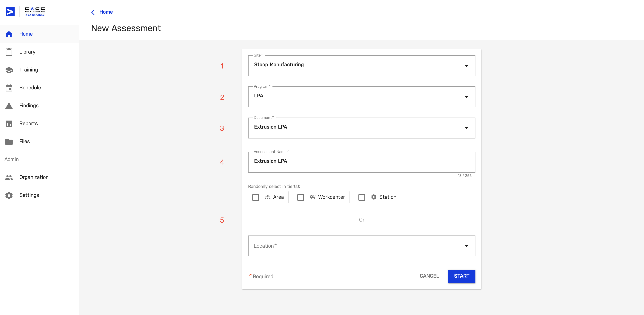Click the START button
This screenshot has width=644, height=315.
pos(461,276)
